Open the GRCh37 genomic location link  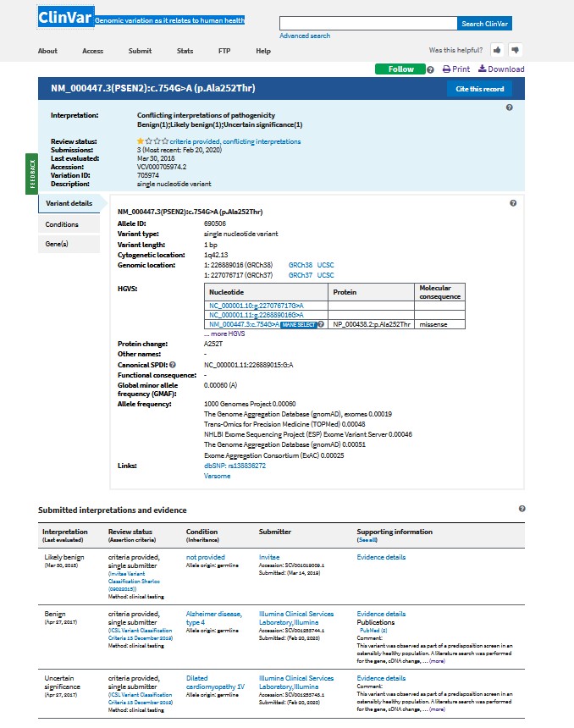301,275
